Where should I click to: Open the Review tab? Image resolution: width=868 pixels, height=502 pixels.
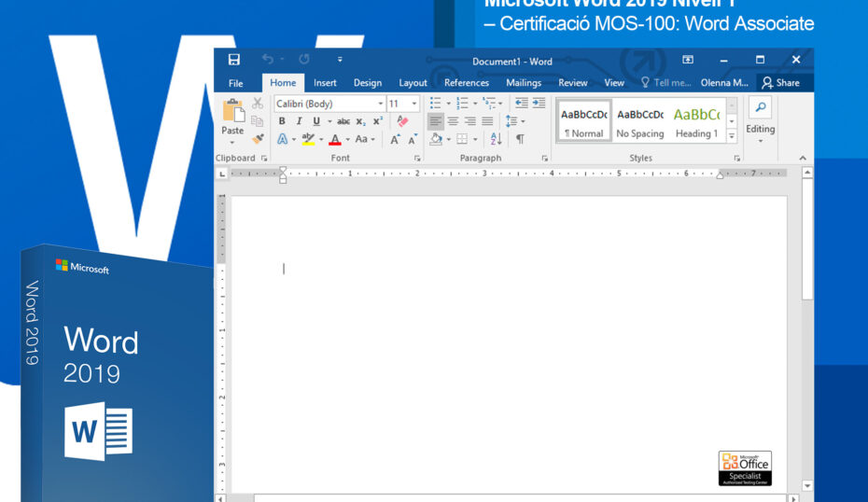[x=572, y=83]
